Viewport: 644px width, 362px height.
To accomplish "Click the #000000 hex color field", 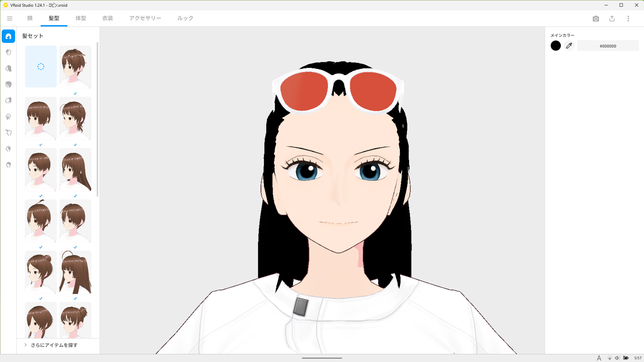I will pos(608,46).
